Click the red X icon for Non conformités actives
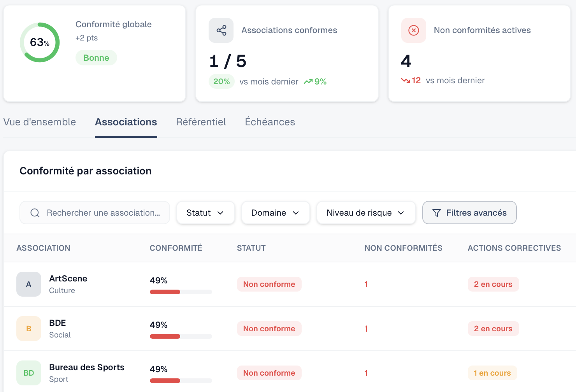Screen dimensions: 576x392 [413, 30]
